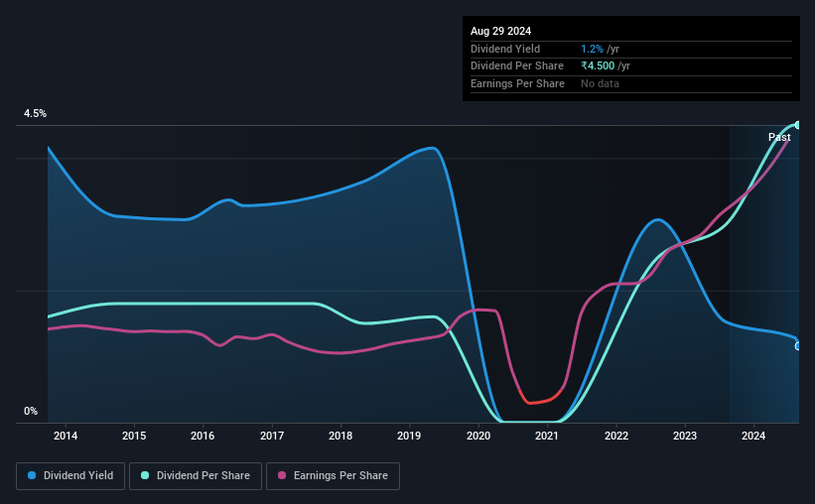Click the 2020 x-axis label
This screenshot has height=504, width=815.
coord(478,436)
